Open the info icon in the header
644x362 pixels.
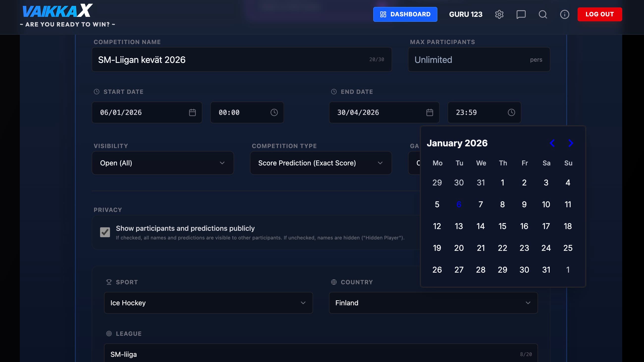tap(564, 14)
